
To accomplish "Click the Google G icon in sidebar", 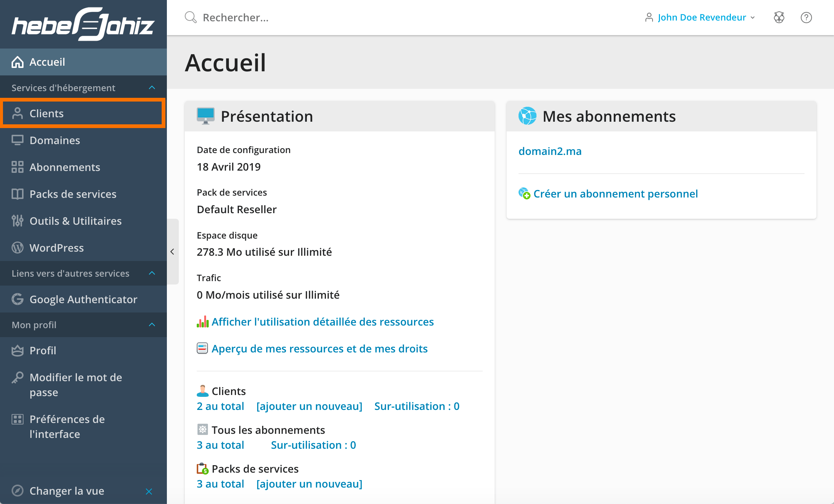I will click(x=18, y=299).
